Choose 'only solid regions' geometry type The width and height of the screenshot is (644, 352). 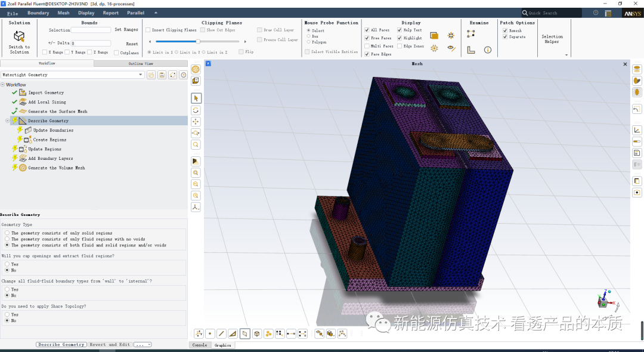(7, 233)
